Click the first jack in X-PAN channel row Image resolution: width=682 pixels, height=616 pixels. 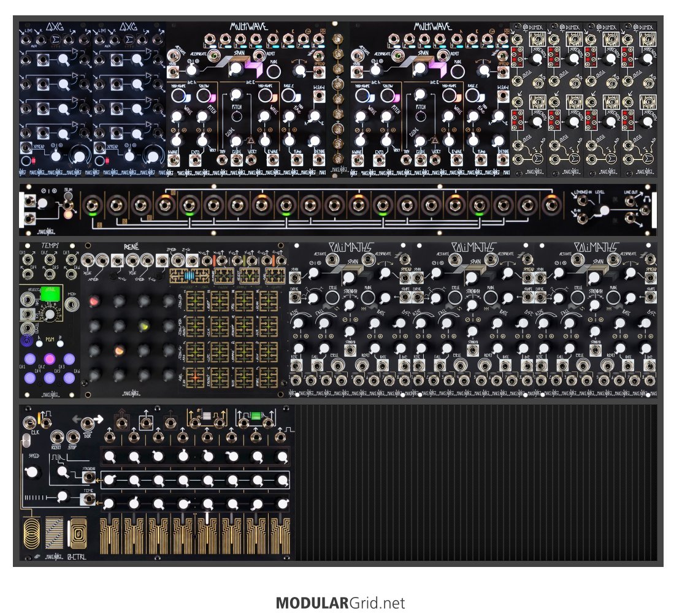click(x=92, y=204)
